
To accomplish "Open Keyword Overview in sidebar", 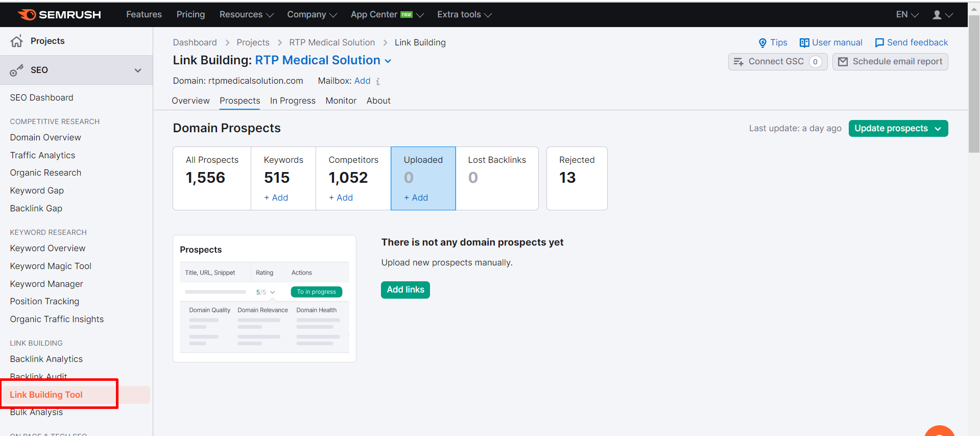I will click(47, 249).
